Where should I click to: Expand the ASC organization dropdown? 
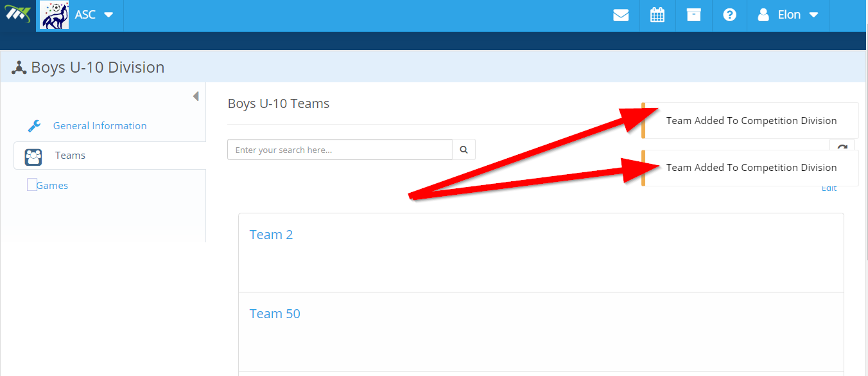click(x=94, y=15)
